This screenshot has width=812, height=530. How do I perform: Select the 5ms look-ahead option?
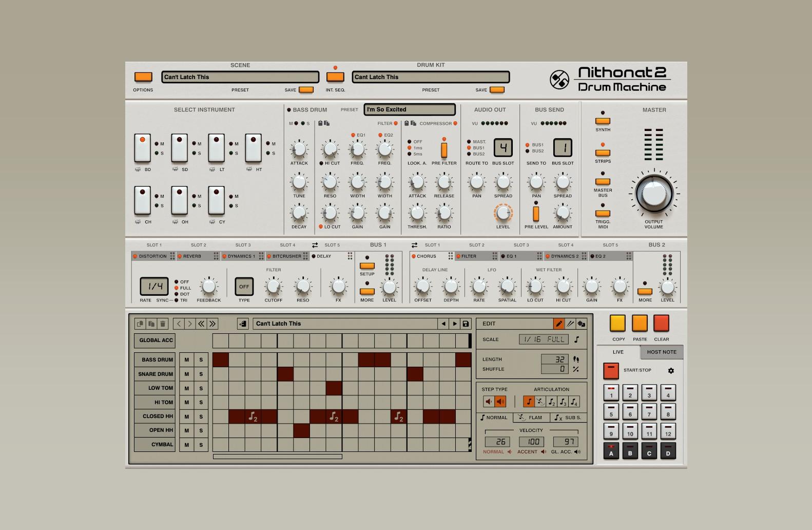pos(410,154)
